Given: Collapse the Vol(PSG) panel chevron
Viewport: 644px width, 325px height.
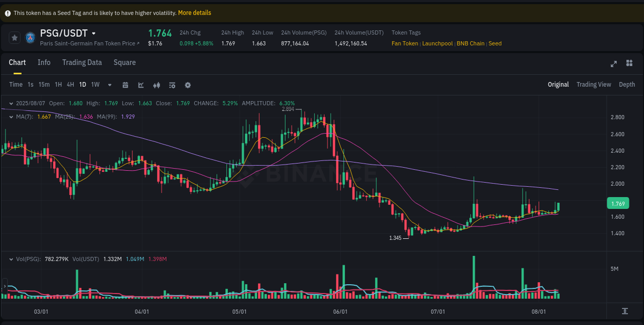Looking at the screenshot, I should 11,259.
